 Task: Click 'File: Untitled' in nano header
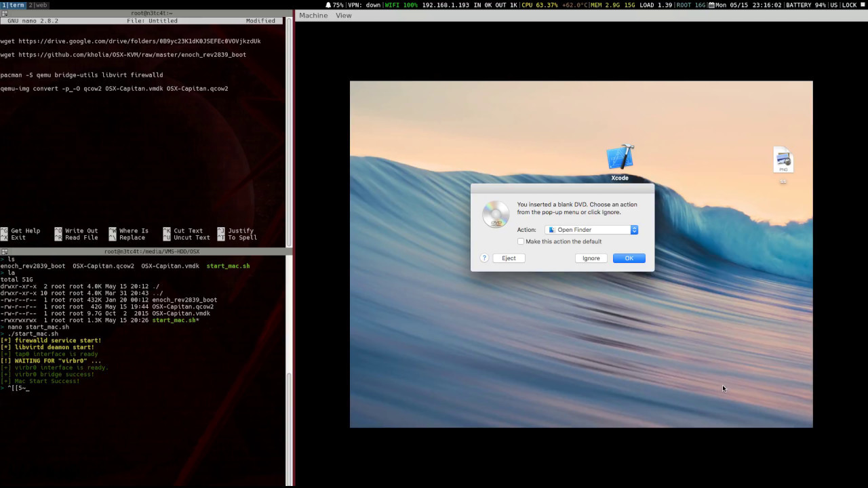[x=152, y=21]
